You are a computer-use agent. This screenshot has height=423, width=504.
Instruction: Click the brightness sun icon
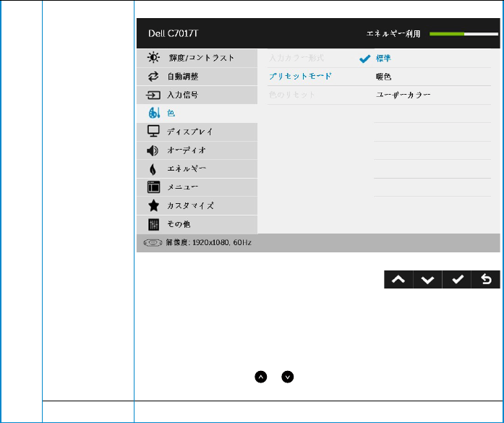tap(153, 58)
